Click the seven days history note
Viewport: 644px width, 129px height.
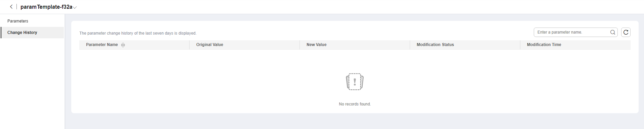[138, 33]
